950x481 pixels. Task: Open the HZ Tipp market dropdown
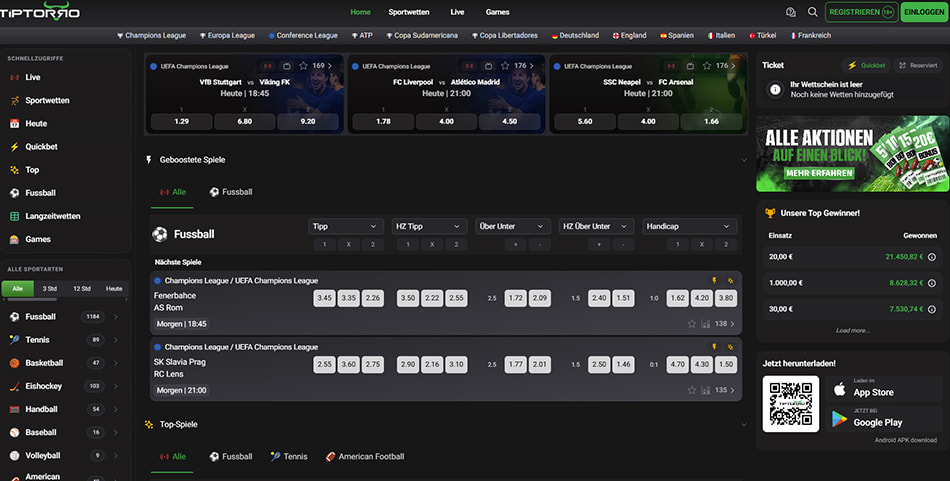[x=429, y=227]
